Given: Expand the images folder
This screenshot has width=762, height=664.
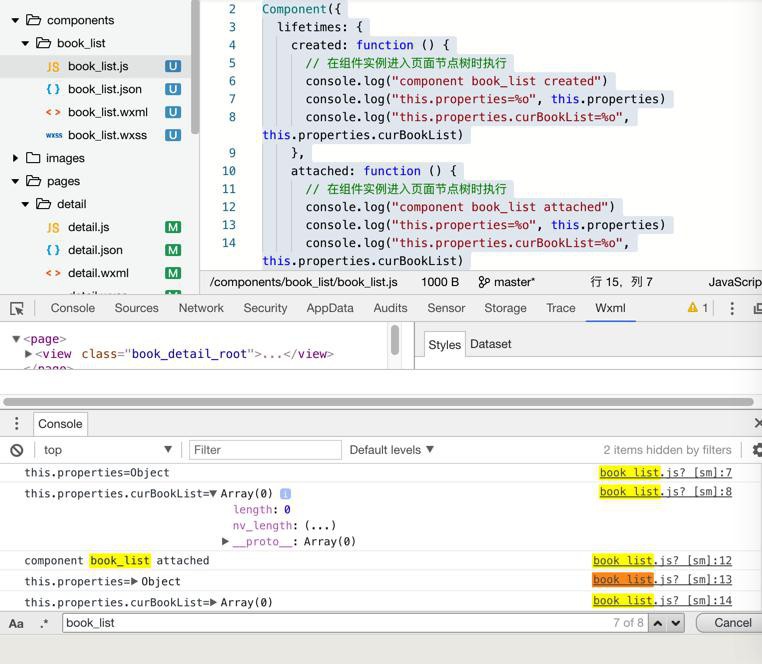Looking at the screenshot, I should point(16,158).
